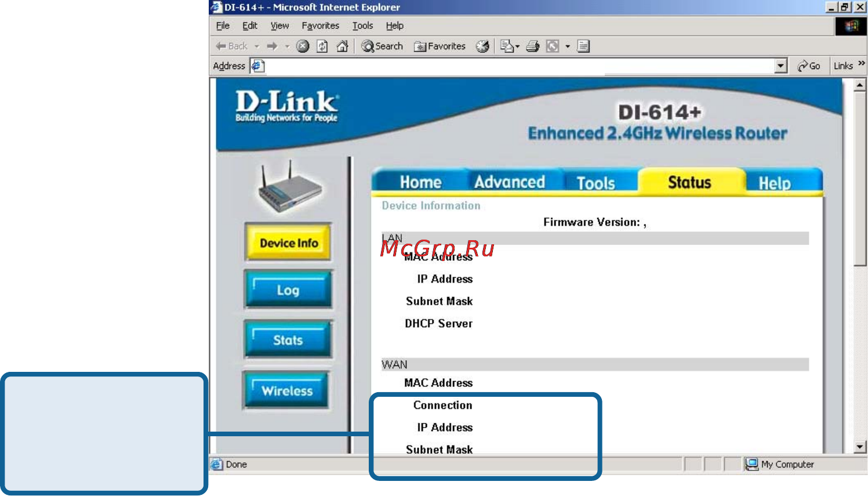Click the scrollbar down arrow

click(x=860, y=447)
